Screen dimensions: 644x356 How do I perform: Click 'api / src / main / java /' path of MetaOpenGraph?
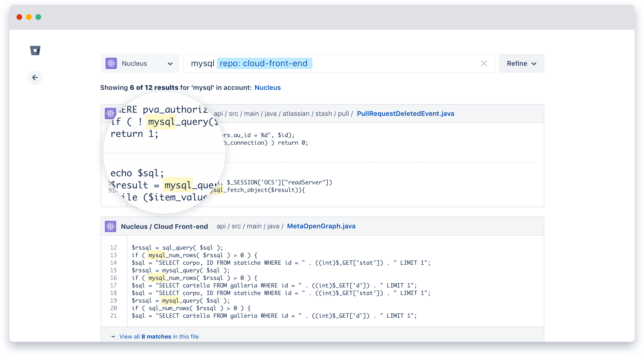click(x=250, y=226)
